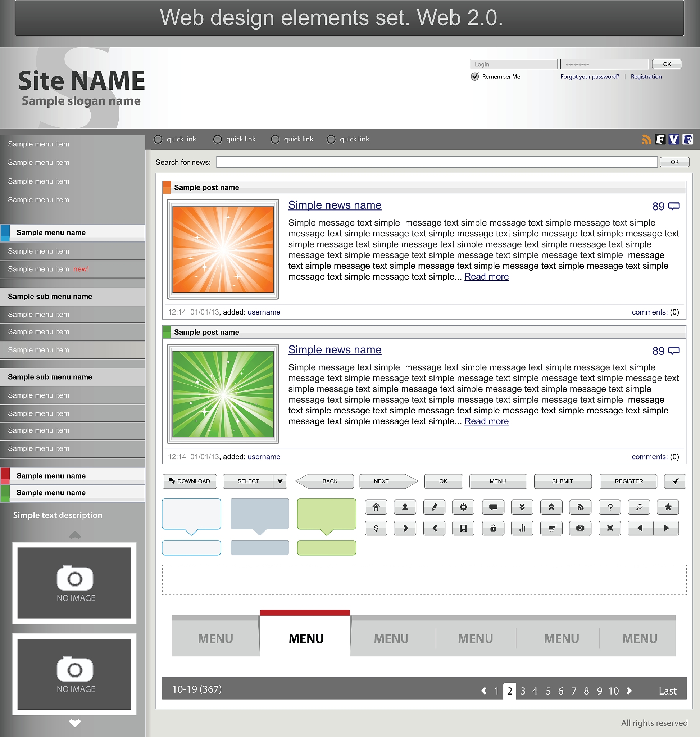
Task: Click the settings gear icon button
Action: point(463,507)
